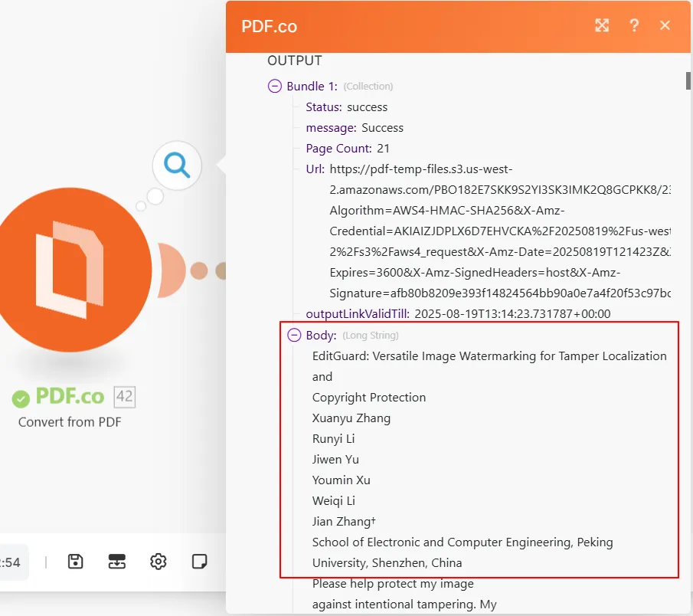Screen dimensions: 693x616
Task: Click the Algorithm=AWS4-HMAC-SHA256 line
Action: pos(447,211)
